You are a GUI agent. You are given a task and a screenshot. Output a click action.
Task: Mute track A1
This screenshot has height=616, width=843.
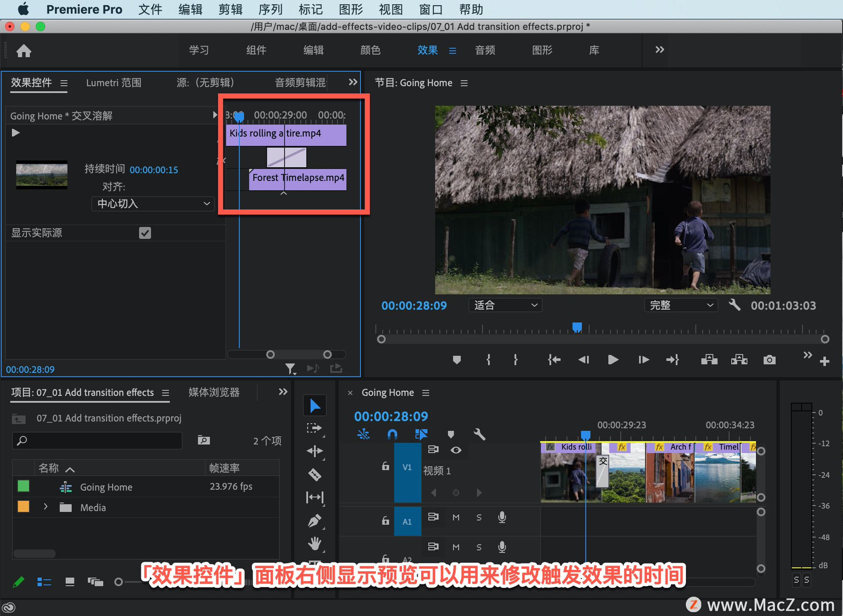click(456, 518)
